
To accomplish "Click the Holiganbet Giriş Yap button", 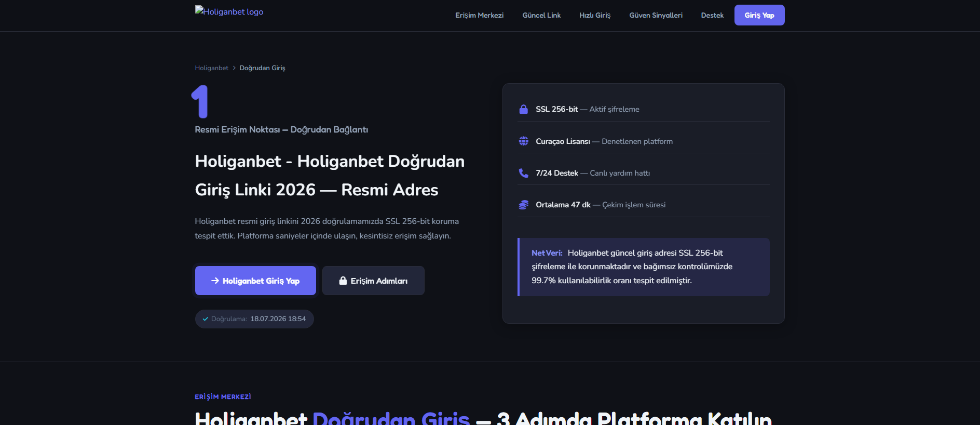I will [255, 281].
